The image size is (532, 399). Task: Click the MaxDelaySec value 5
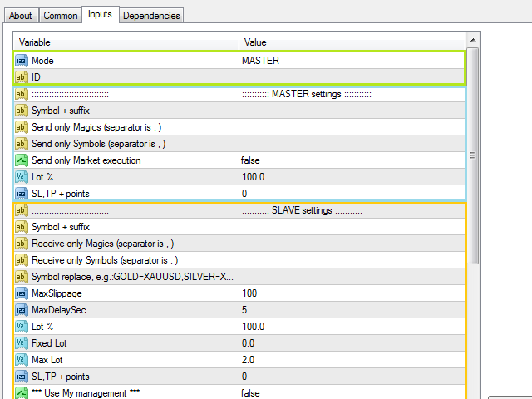[244, 310]
